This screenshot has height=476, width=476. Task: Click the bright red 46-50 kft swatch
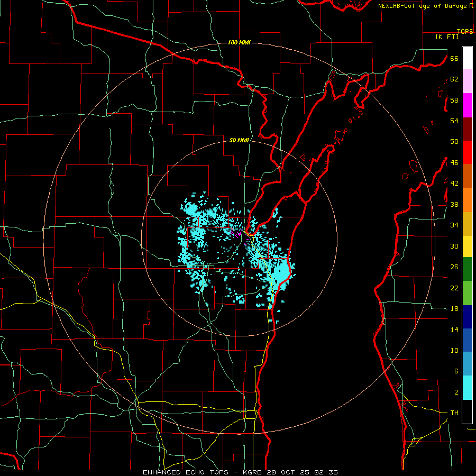(467, 152)
